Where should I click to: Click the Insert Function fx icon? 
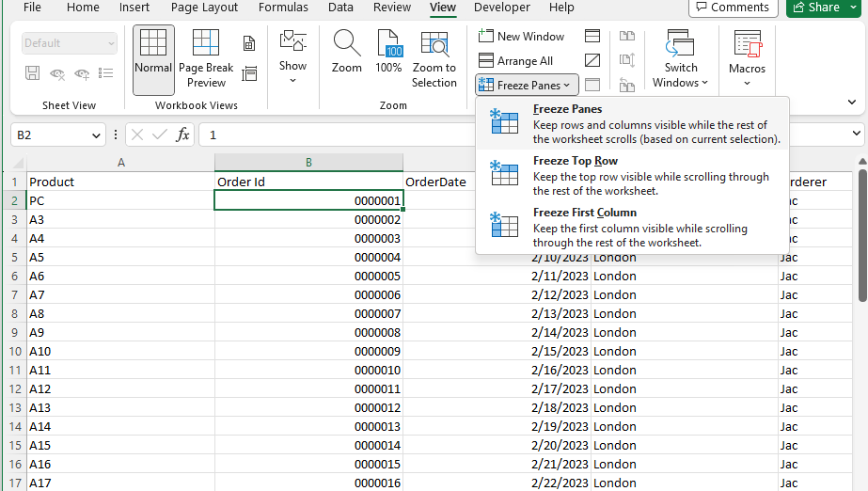(183, 135)
